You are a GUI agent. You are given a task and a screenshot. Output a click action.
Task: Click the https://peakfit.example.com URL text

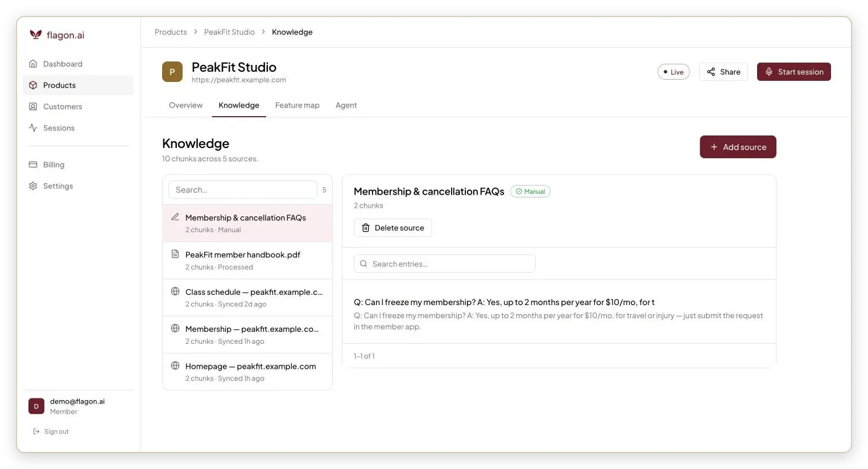239,80
